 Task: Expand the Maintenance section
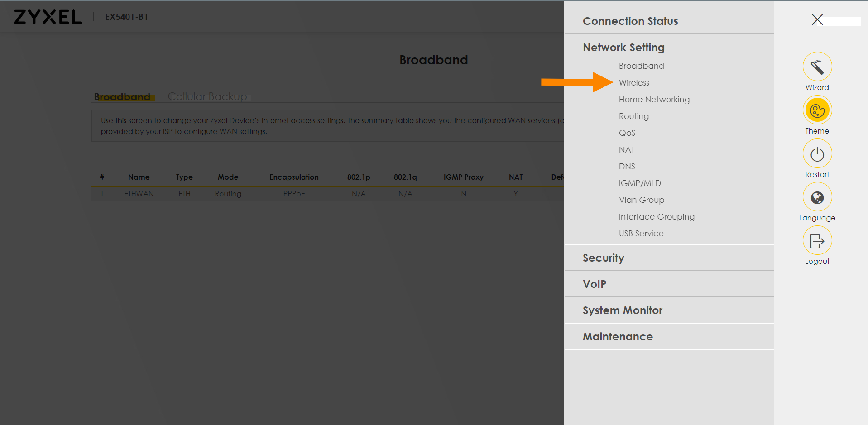(618, 336)
